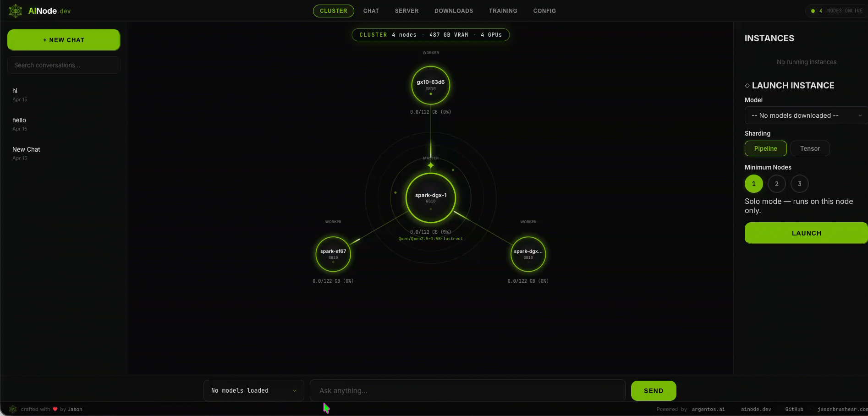The height and width of the screenshot is (416, 868).
Task: Set minimum nodes to 2
Action: click(x=777, y=184)
